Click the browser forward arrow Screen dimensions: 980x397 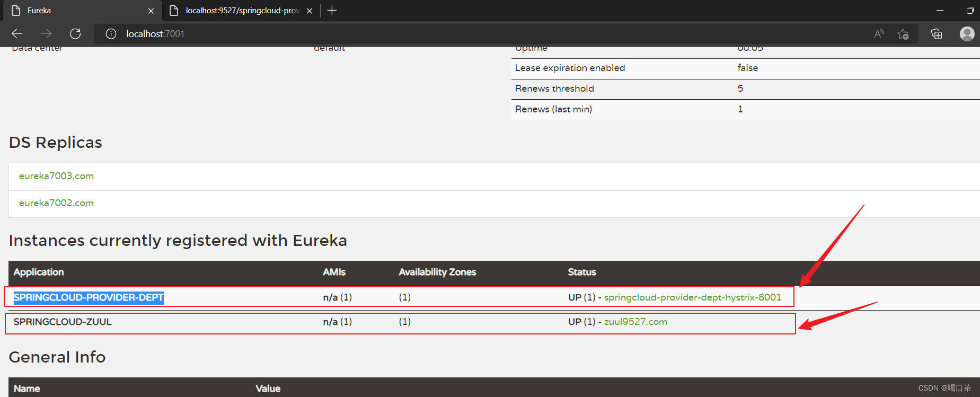point(47,34)
